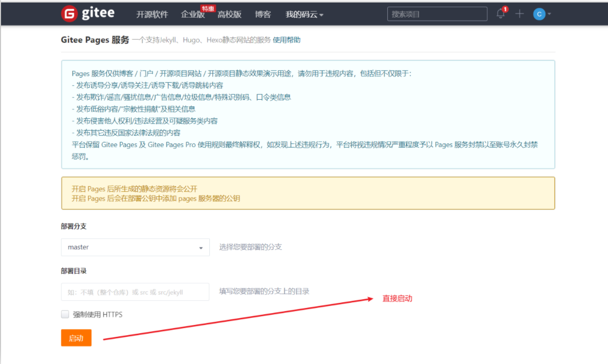608x364 pixels.
Task: Click the 开启 Pages 后所生成的静态资源将会公开 warning line
Action: pos(135,189)
